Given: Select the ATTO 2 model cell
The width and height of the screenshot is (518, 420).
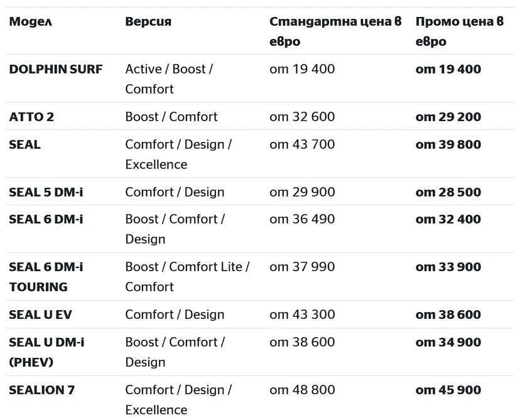Looking at the screenshot, I should [31, 117].
